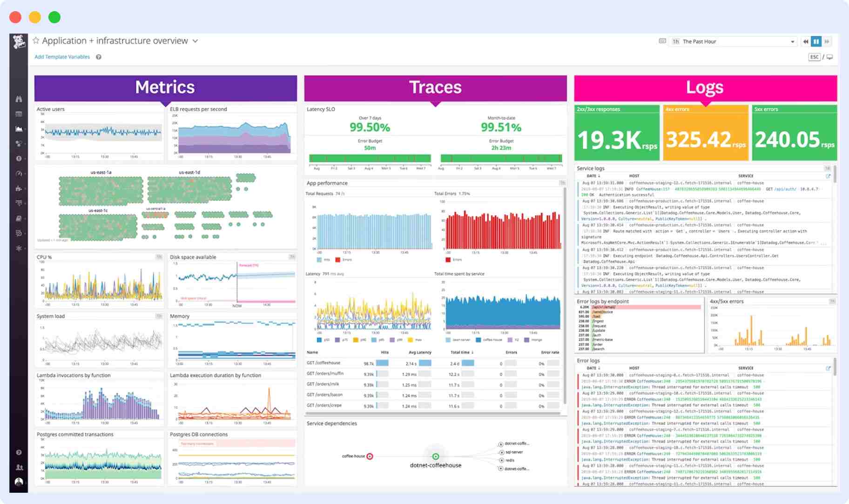Star the Application + infrastructure overview dashboard
849x504 pixels.
pyautogui.click(x=36, y=40)
